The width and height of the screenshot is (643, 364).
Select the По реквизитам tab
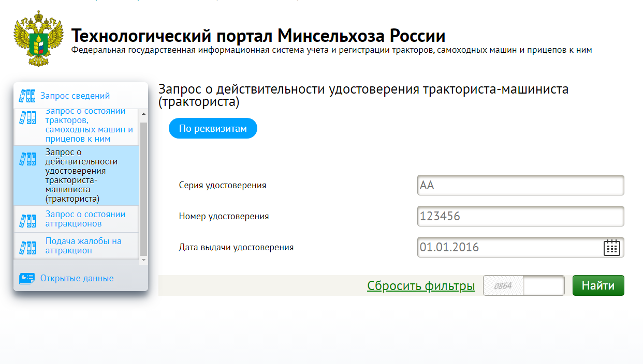(213, 129)
